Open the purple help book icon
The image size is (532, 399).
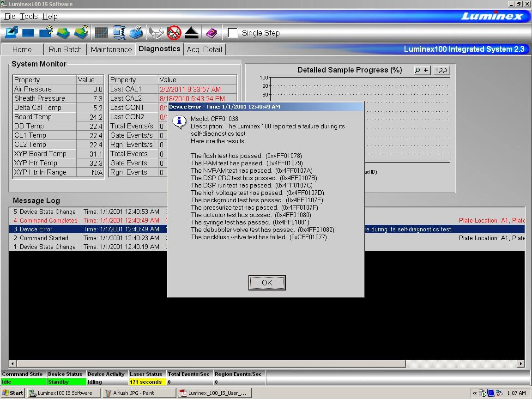tap(212, 33)
